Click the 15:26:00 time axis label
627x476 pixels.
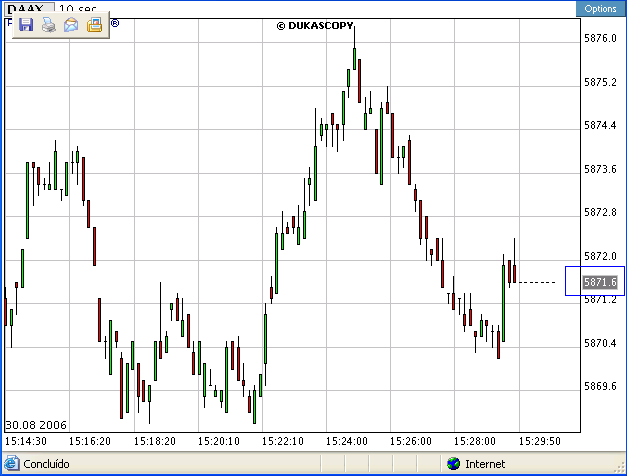point(411,441)
